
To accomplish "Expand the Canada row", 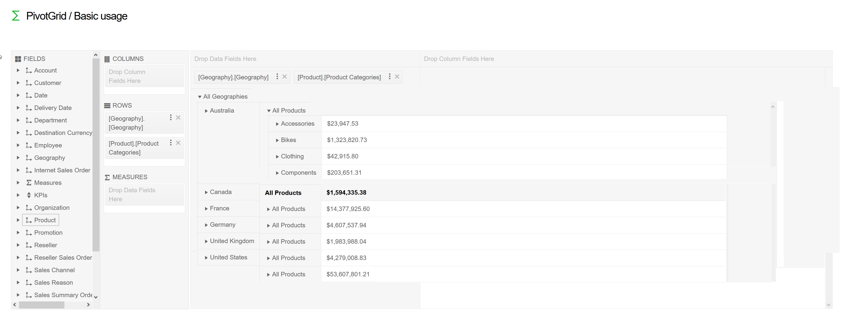I will click(x=206, y=192).
